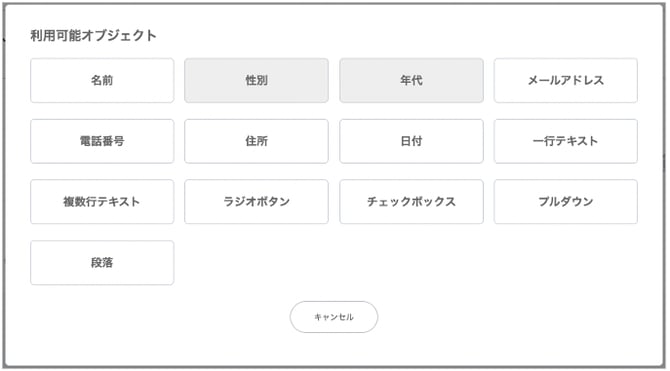Select the プルダウン object

coord(566,202)
